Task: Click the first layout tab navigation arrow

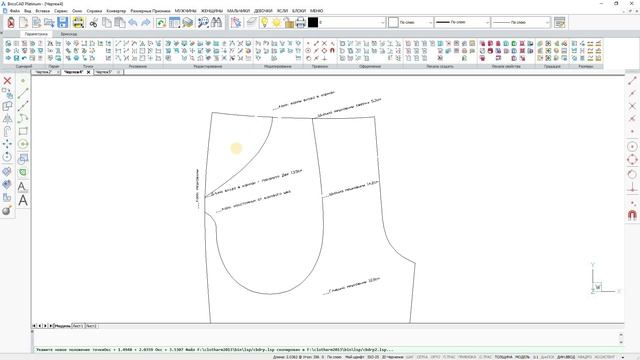Action: click(34, 326)
